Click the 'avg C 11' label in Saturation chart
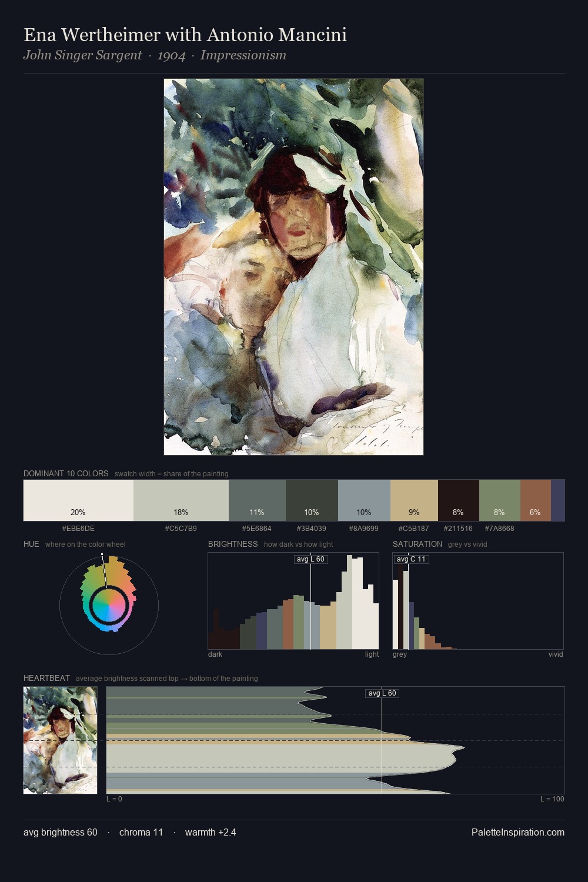The image size is (588, 882). tap(411, 559)
